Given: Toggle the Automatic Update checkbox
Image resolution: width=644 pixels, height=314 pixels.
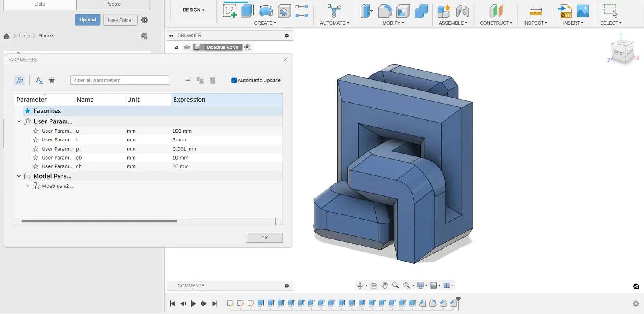Looking at the screenshot, I should coord(234,80).
